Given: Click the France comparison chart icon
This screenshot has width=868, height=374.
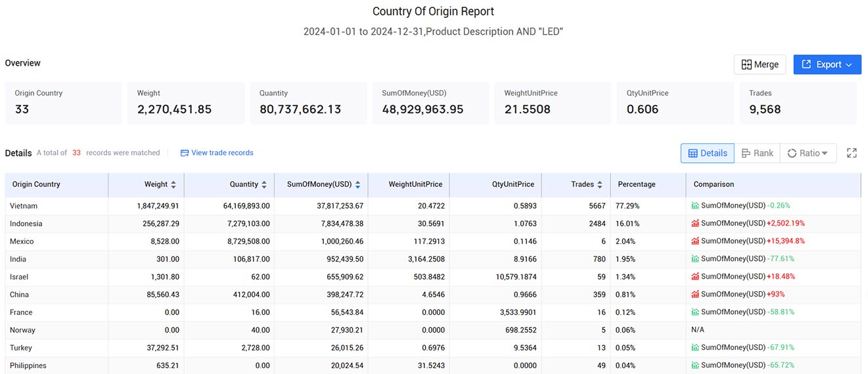Looking at the screenshot, I should pyautogui.click(x=695, y=312).
